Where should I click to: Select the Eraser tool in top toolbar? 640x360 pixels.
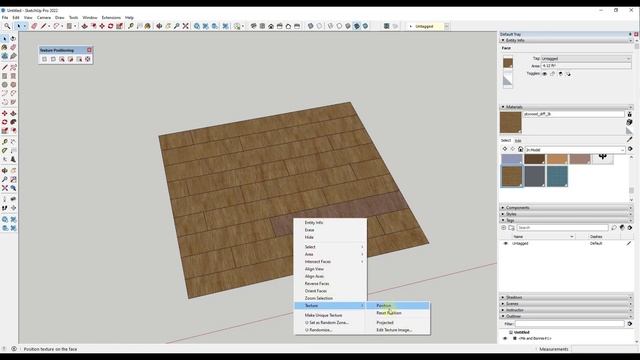pos(34,26)
